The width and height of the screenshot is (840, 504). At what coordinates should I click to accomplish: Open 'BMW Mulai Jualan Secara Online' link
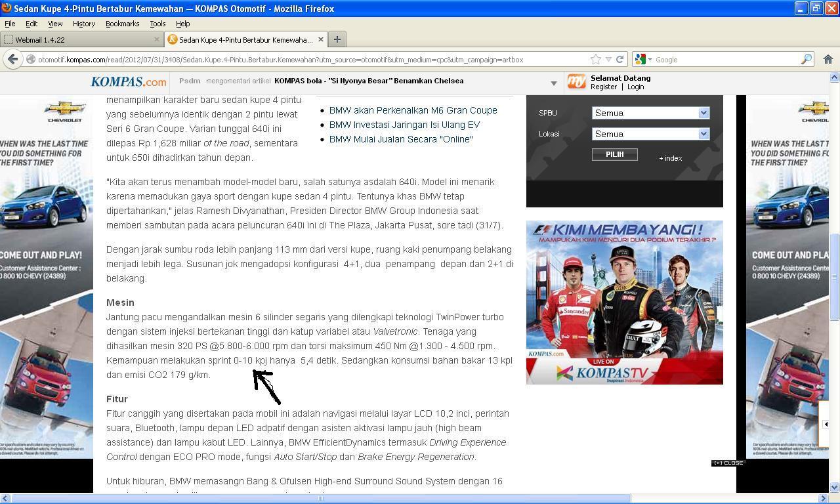pyautogui.click(x=401, y=139)
